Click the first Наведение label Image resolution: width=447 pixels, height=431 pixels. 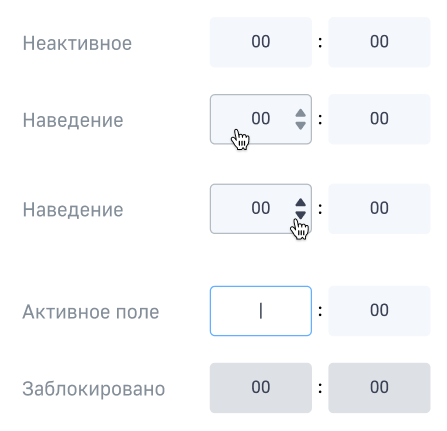(73, 120)
